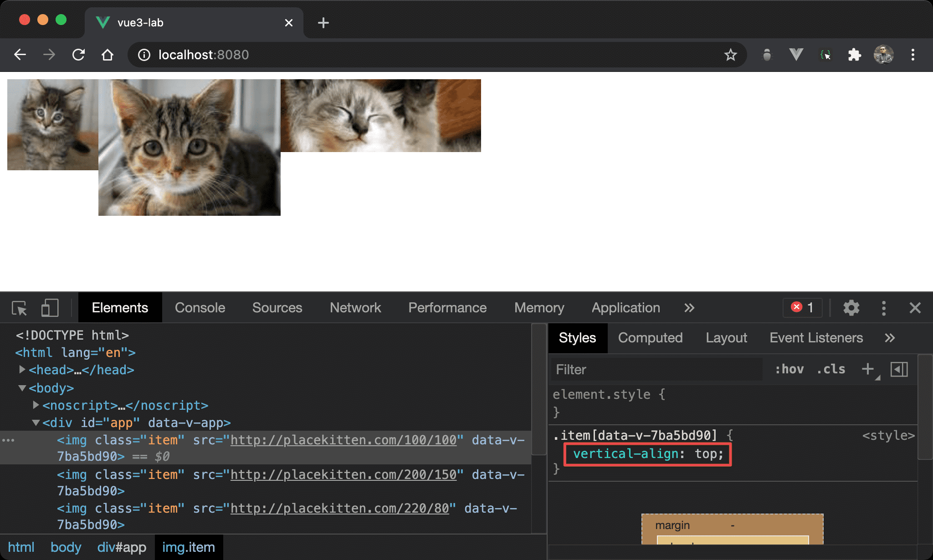Click the new style rule plus icon
The width and height of the screenshot is (933, 560).
pos(868,369)
